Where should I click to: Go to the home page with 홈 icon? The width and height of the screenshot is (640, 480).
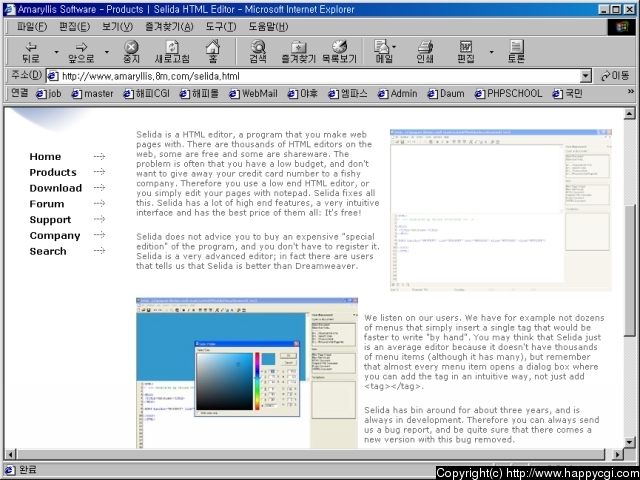click(x=213, y=52)
